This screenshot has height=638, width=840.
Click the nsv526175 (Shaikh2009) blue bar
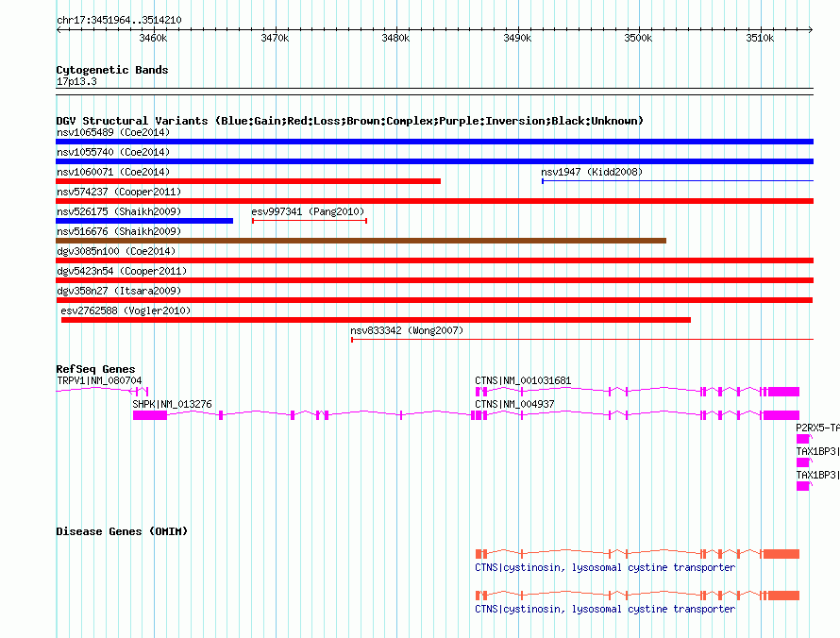(x=144, y=221)
